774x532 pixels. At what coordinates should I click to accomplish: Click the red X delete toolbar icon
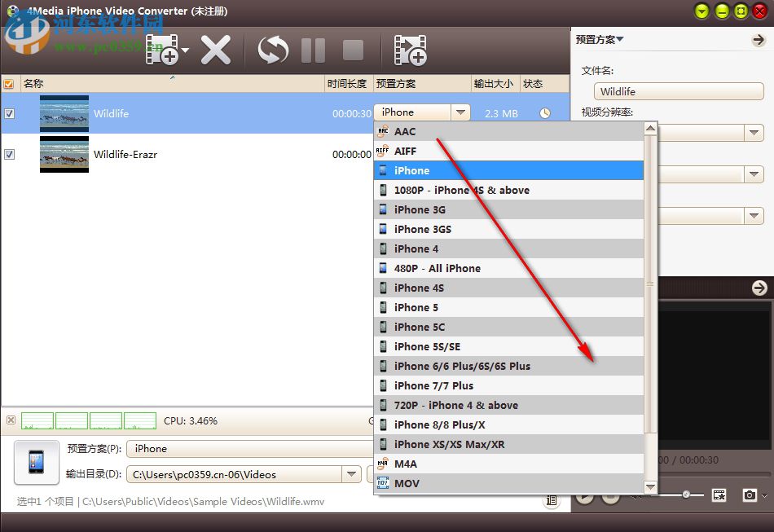[216, 49]
